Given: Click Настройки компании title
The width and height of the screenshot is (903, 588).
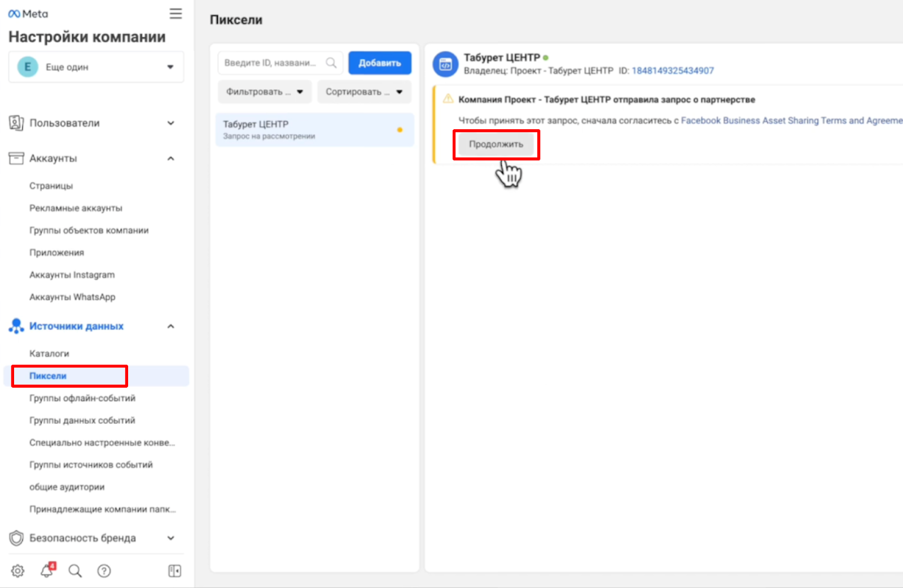Looking at the screenshot, I should pos(87,37).
